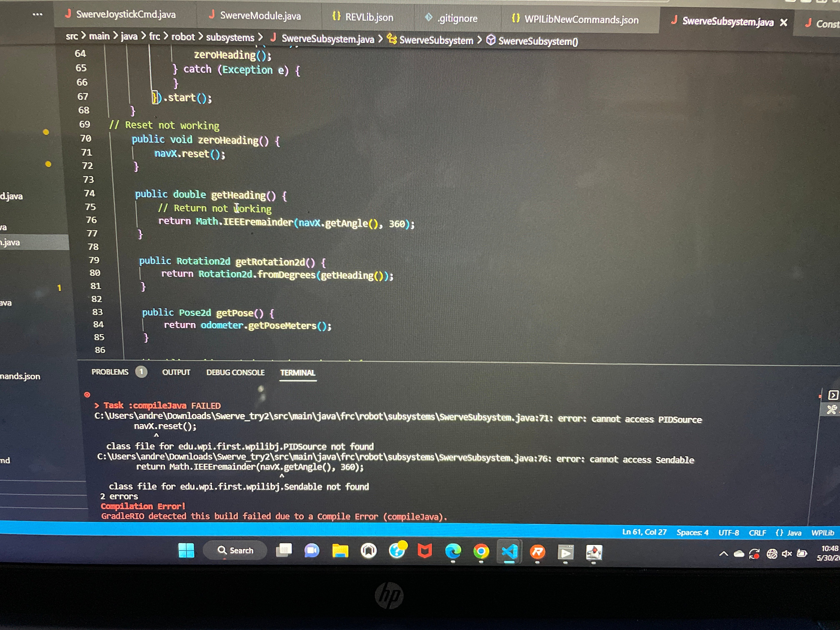Screen dimensions: 840x630
Task: Click 'Compilation Error!' text in terminal
Action: point(143,506)
